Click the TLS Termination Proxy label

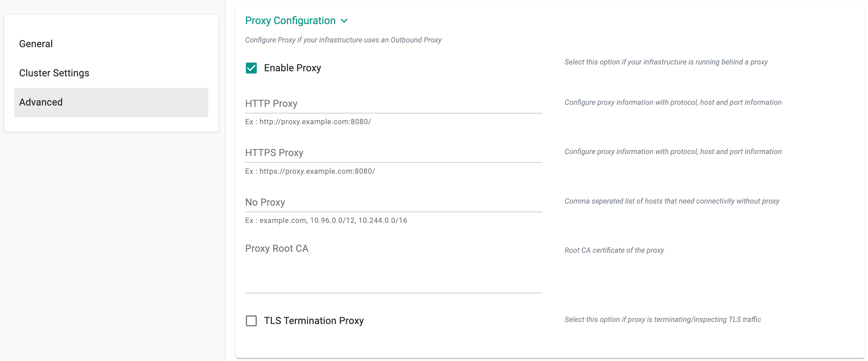tap(314, 321)
